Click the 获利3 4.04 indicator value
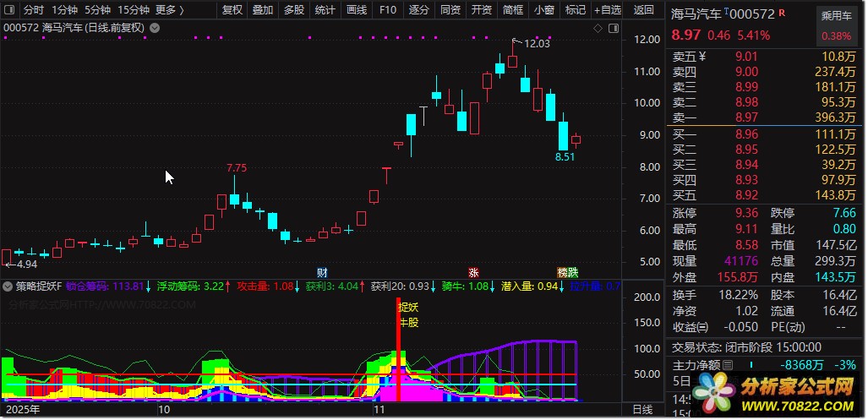The height and width of the screenshot is (420, 868). click(331, 286)
